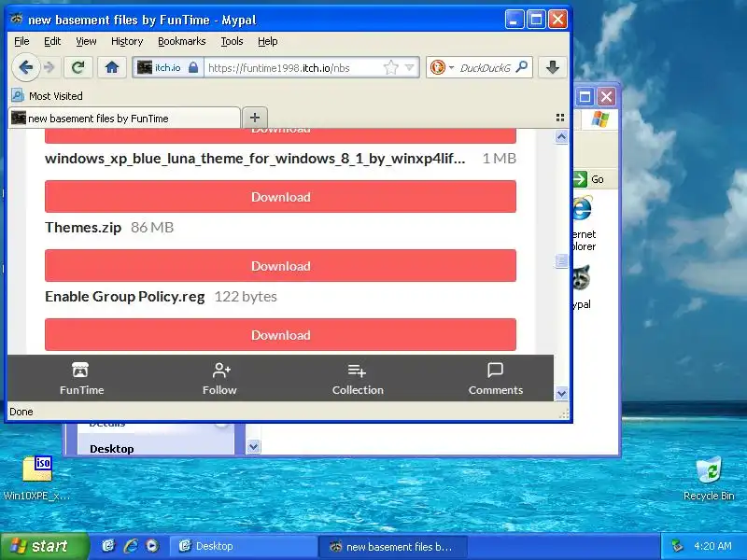Open FunTime profile in bottom bar

[x=81, y=379]
